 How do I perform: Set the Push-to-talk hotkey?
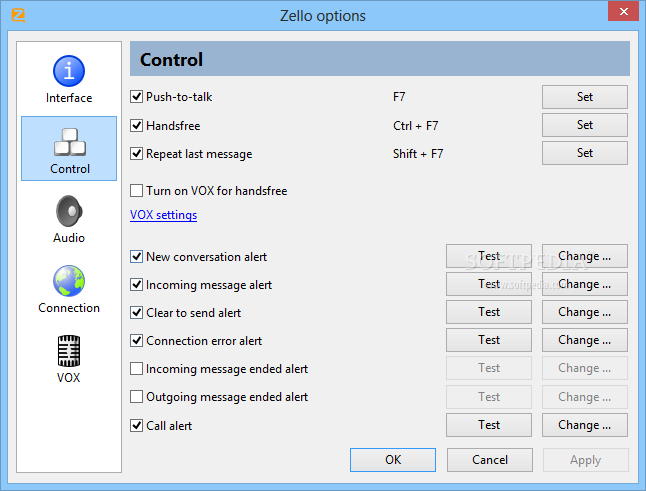pyautogui.click(x=585, y=97)
